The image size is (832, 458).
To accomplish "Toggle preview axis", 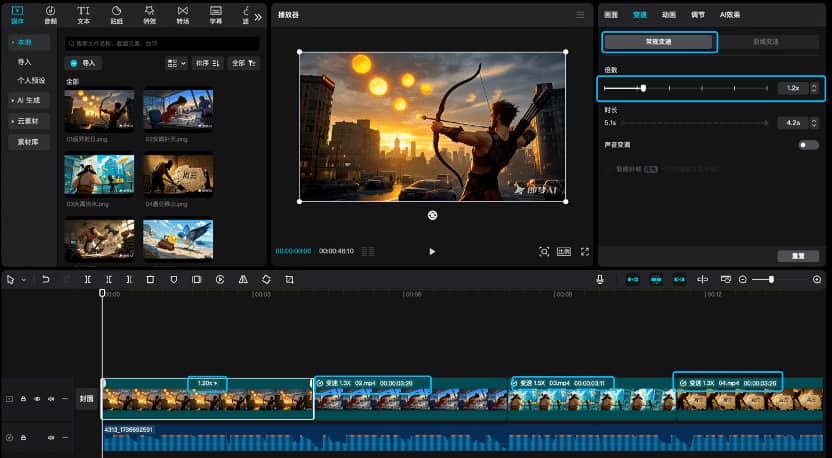I will click(703, 280).
